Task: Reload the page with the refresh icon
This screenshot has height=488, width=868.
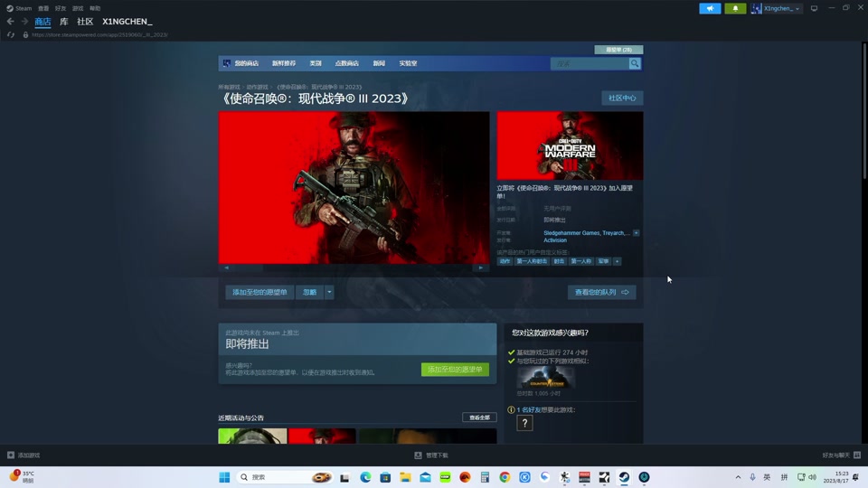Action: (11, 35)
